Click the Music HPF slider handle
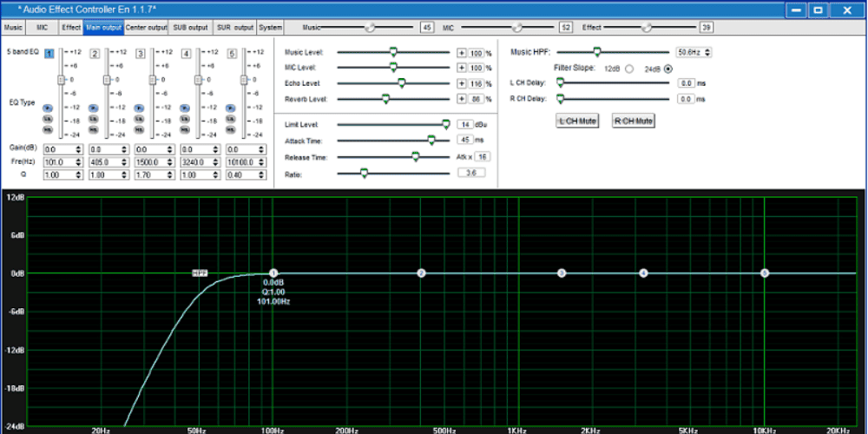Image resolution: width=868 pixels, height=434 pixels. pos(597,52)
